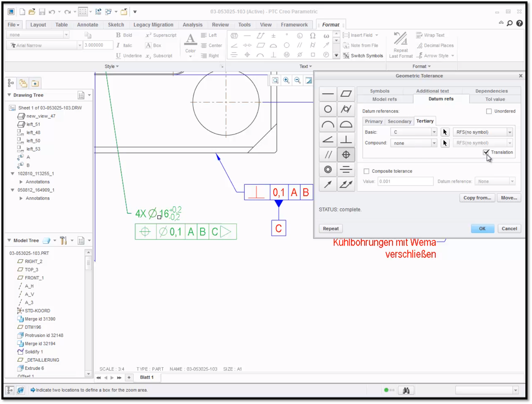Click the Move... button
532x404 pixels.
pos(509,198)
